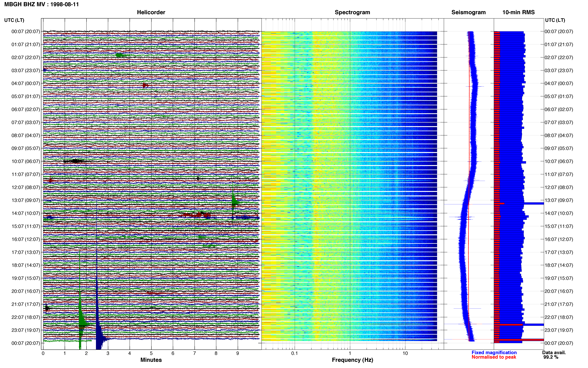Click 13:07 (09:07) beside the 10-min RMS panel
Screen dimensions: 588x368
click(x=559, y=200)
